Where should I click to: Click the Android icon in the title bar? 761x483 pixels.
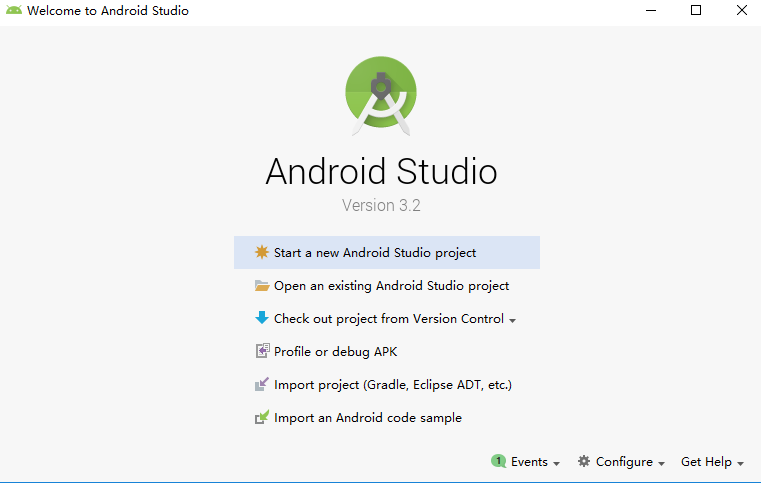pos(14,10)
